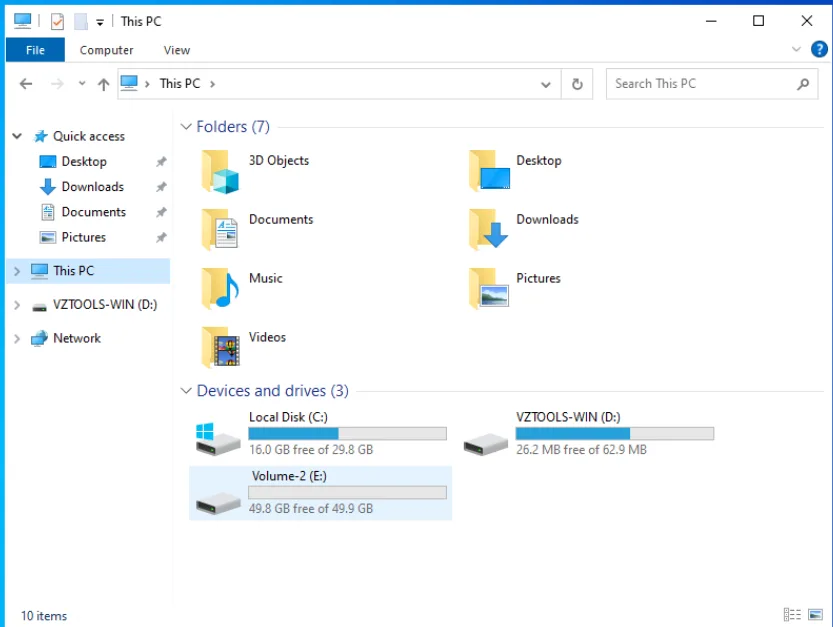Click the This PC icon in title bar

pos(22,21)
